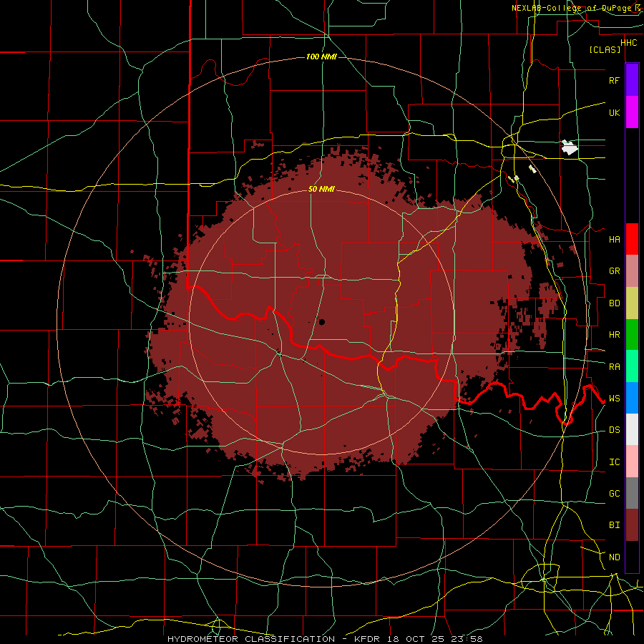Click the IC legend label

[x=614, y=462]
